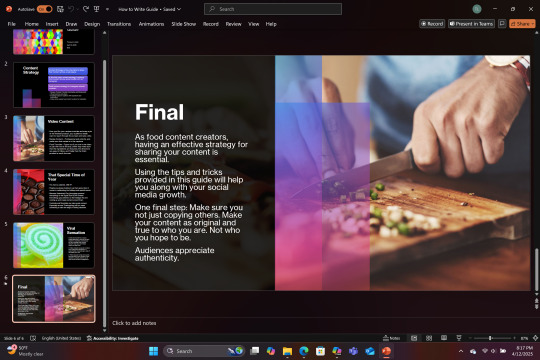Image resolution: width=540 pixels, height=360 pixels.
Task: Toggle the AutoSave switch
Action: (44, 9)
